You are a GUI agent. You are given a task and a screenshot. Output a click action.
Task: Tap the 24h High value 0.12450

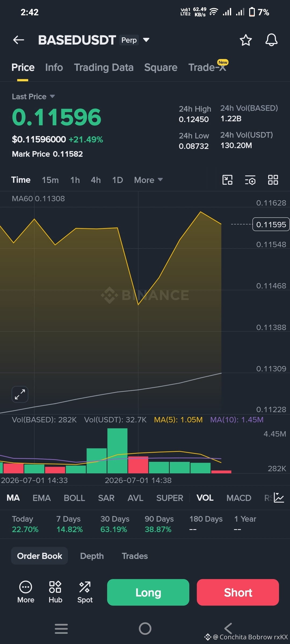[194, 119]
